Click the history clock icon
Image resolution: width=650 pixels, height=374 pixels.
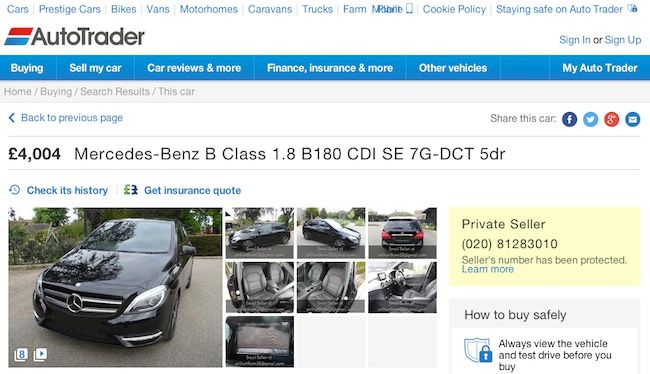15,190
